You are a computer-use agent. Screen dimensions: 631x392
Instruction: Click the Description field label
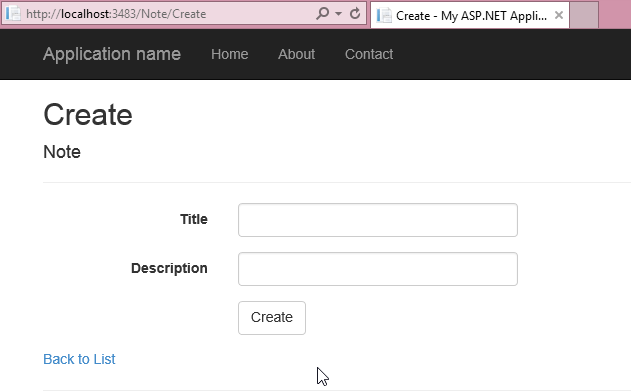(169, 268)
